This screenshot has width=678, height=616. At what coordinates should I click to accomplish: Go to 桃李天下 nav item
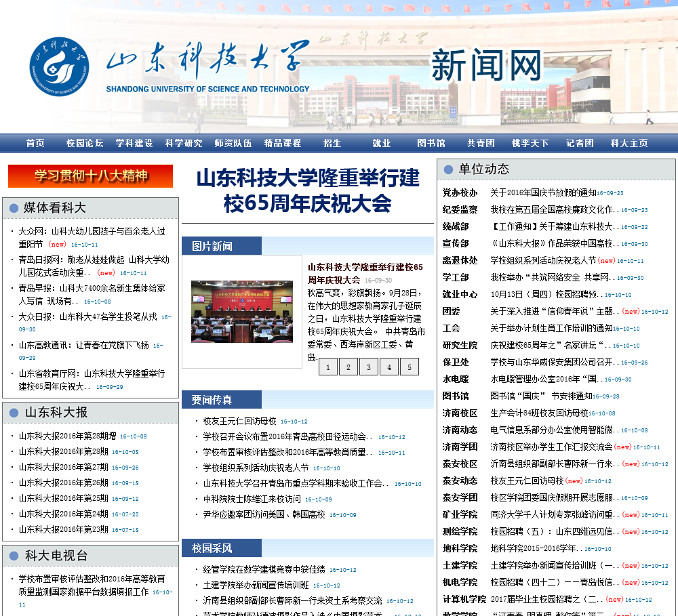(530, 143)
